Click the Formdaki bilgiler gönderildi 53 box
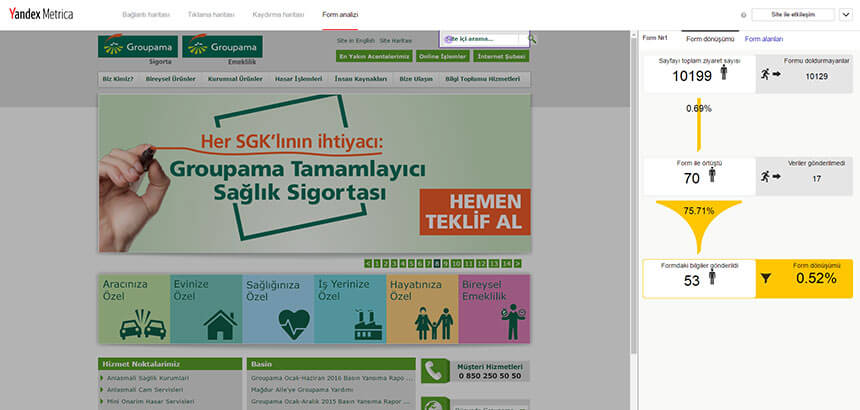This screenshot has width=860, height=410. click(x=699, y=278)
